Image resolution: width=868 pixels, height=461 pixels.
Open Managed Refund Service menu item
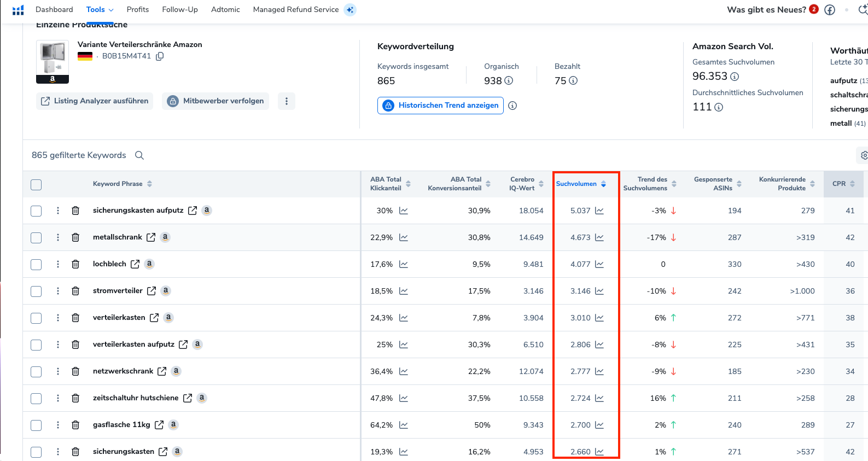296,10
